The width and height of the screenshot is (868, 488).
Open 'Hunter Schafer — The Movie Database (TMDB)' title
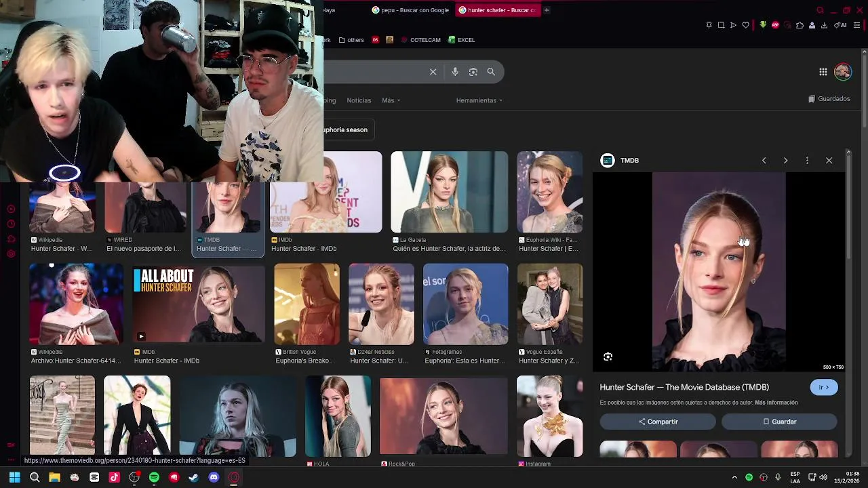[x=684, y=387]
